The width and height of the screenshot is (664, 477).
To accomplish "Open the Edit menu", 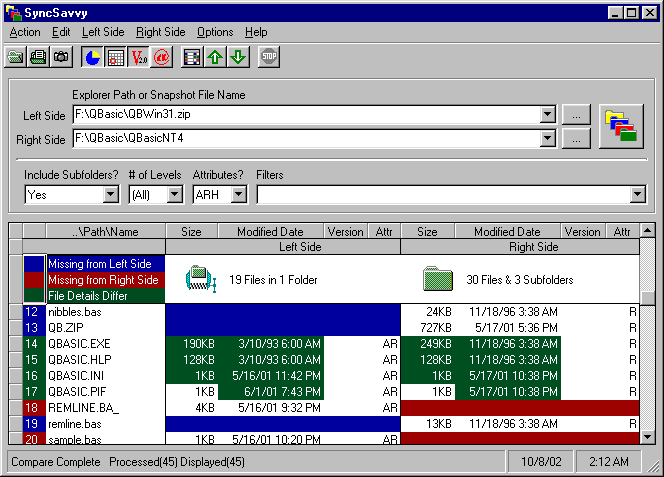I will pyautogui.click(x=61, y=32).
